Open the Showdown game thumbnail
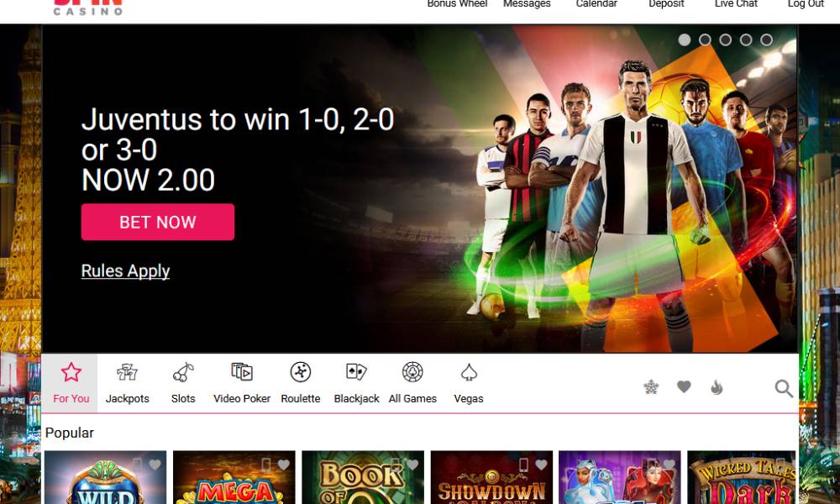 click(491, 477)
